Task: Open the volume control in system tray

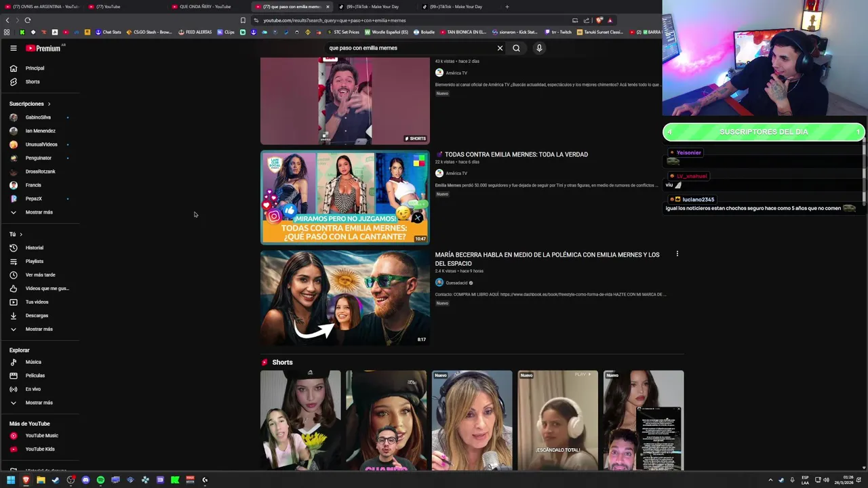Action: click(x=827, y=480)
